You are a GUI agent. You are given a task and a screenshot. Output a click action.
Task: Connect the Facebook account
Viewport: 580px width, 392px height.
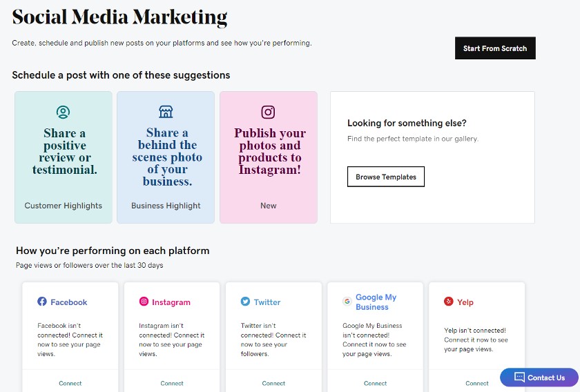(70, 384)
